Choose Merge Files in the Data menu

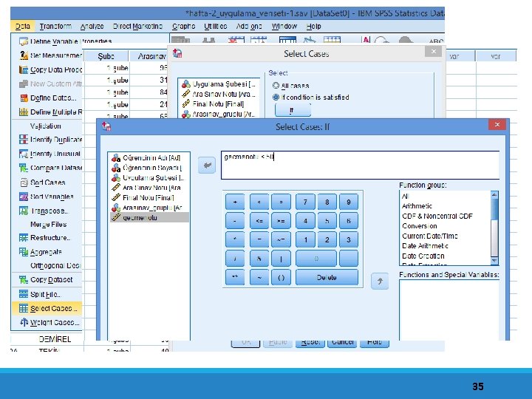[x=48, y=225]
